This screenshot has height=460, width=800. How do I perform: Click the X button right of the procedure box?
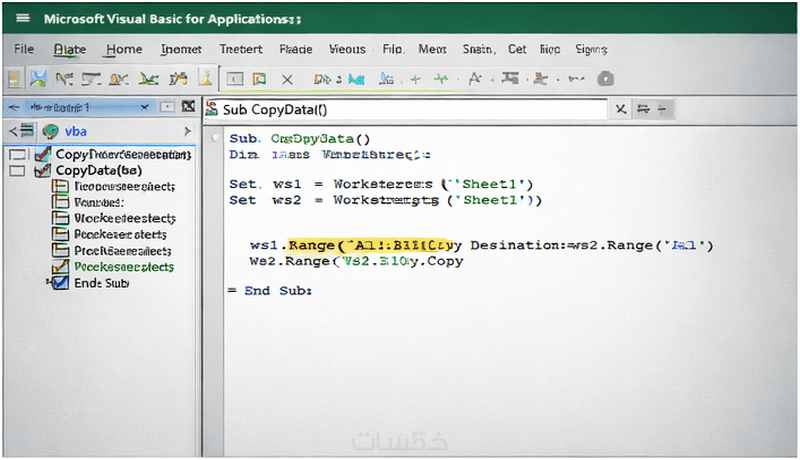click(620, 109)
